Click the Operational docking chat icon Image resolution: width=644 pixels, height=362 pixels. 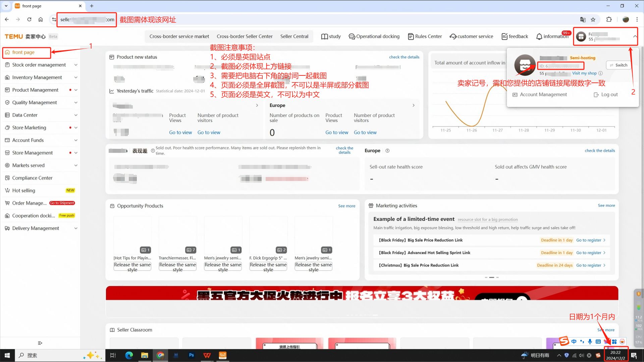tap(352, 37)
